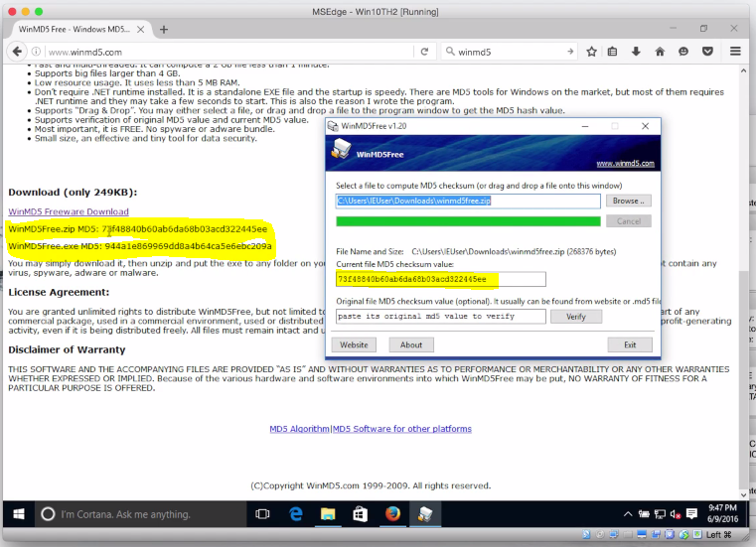Screen dimensions: 756x547
Task: Open Action Center notification icon
Action: (x=691, y=514)
